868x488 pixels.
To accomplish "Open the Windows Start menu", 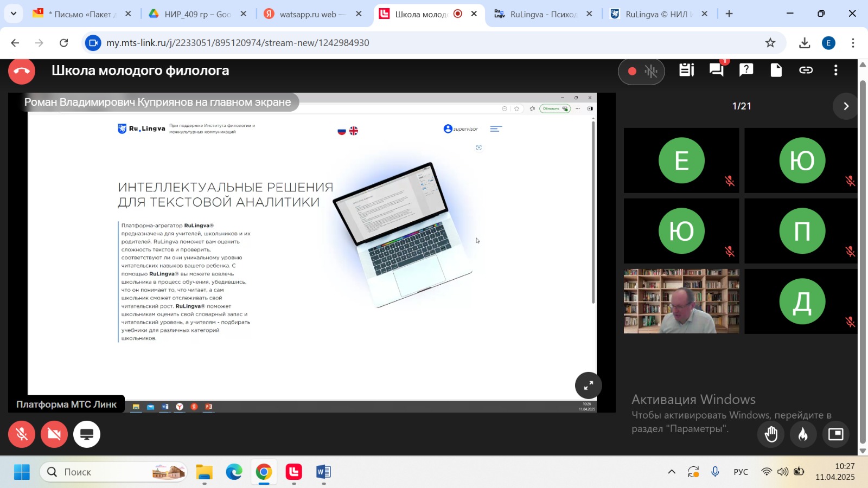I will (x=22, y=472).
